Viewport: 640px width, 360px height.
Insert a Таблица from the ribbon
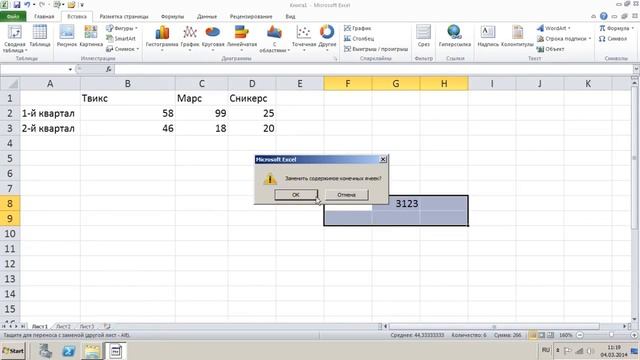[40, 36]
